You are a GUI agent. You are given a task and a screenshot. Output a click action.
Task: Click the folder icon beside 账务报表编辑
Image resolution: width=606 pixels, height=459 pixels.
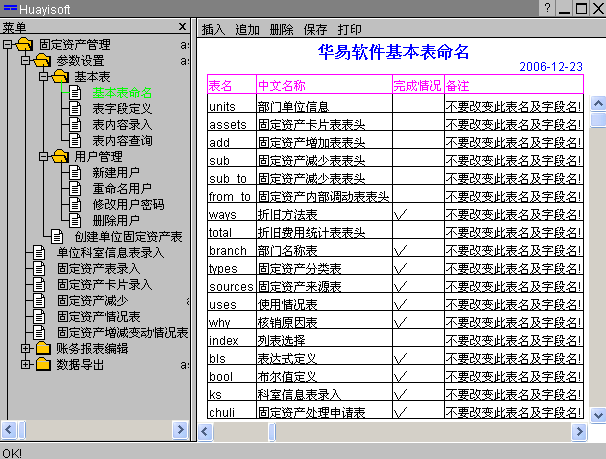click(43, 348)
